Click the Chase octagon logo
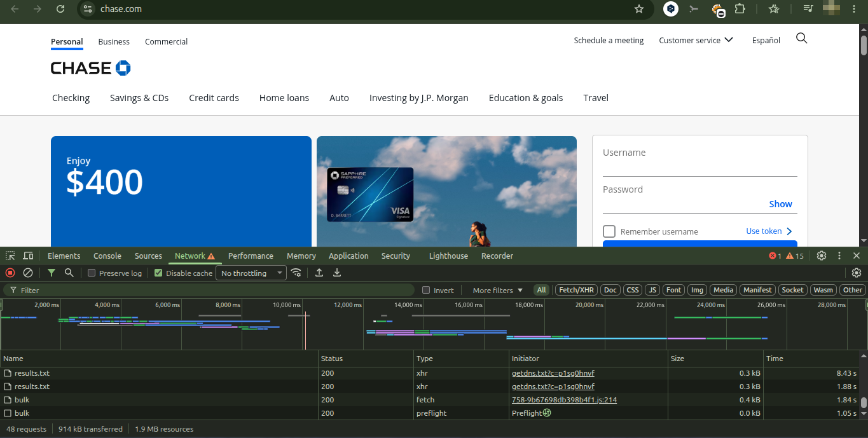868x438 pixels. point(123,68)
